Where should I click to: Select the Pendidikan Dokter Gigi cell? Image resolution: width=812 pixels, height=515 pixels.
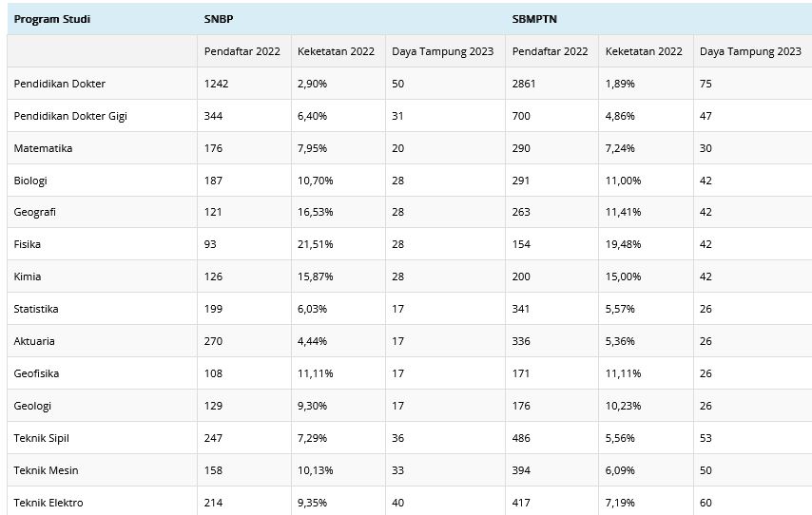point(102,116)
